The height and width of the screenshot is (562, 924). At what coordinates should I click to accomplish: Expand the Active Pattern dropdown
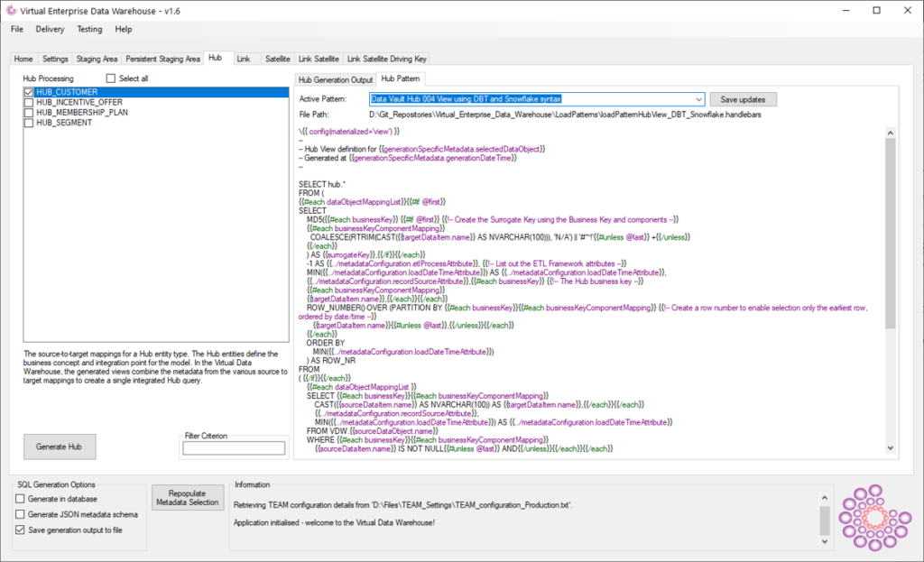click(x=698, y=99)
